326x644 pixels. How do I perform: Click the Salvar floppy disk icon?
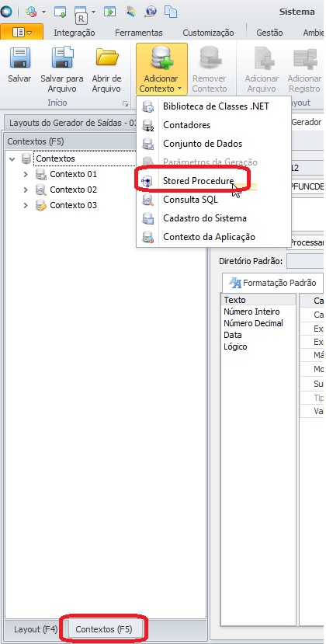tap(19, 57)
